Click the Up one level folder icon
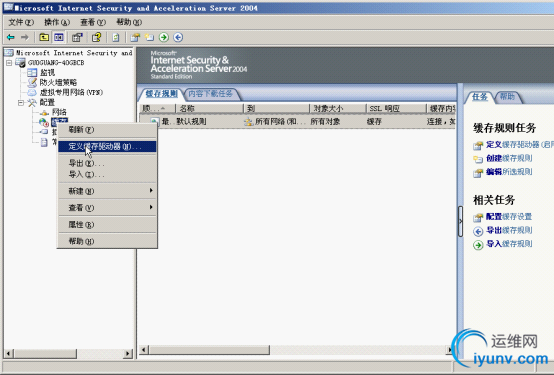This screenshot has width=554, height=375. 44,37
